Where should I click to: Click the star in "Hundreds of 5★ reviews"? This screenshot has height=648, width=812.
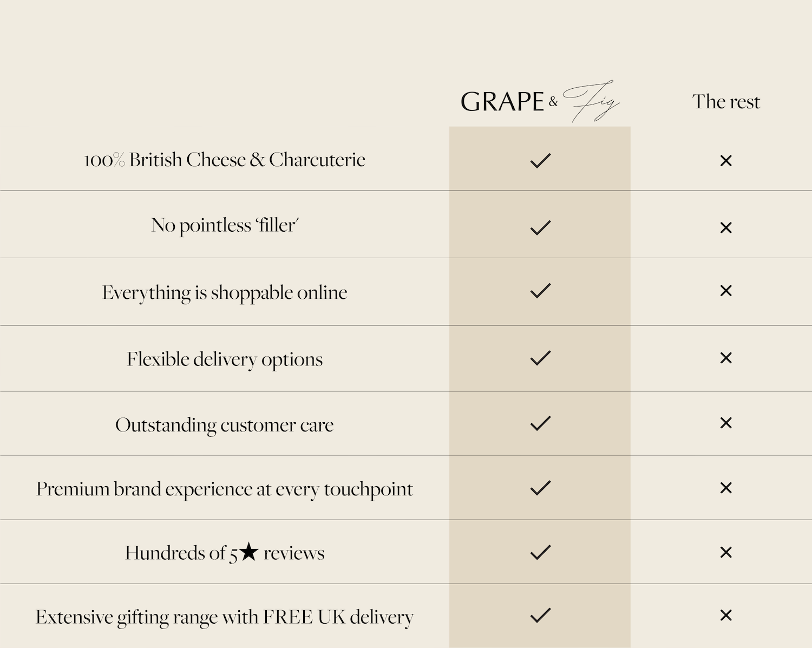tap(248, 552)
